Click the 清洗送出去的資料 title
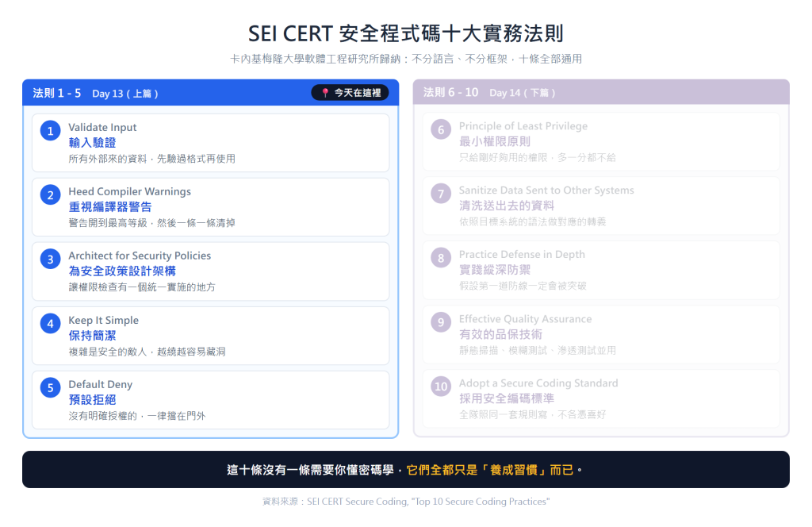Viewport: 812px width, 527px height. 507,206
